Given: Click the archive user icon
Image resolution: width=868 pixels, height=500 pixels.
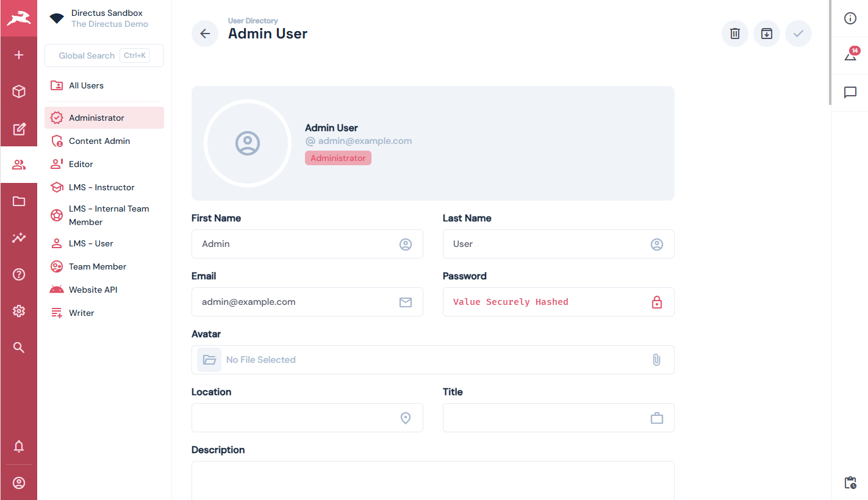Looking at the screenshot, I should (x=767, y=34).
